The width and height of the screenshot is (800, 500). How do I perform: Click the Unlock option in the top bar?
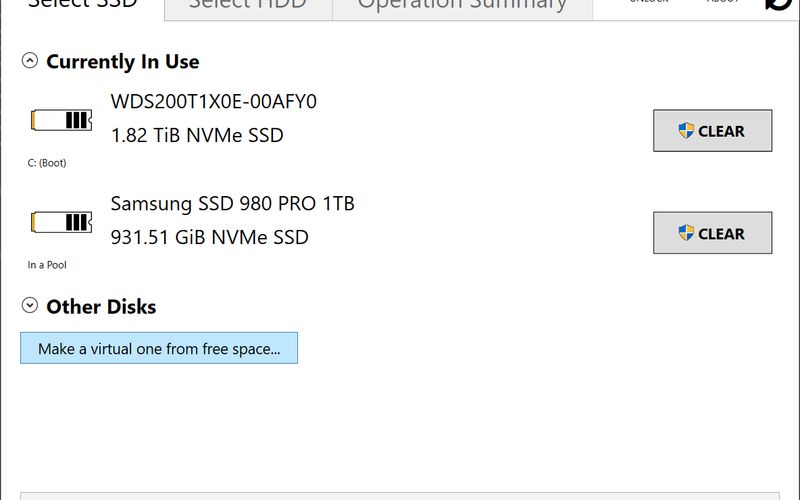point(651,3)
